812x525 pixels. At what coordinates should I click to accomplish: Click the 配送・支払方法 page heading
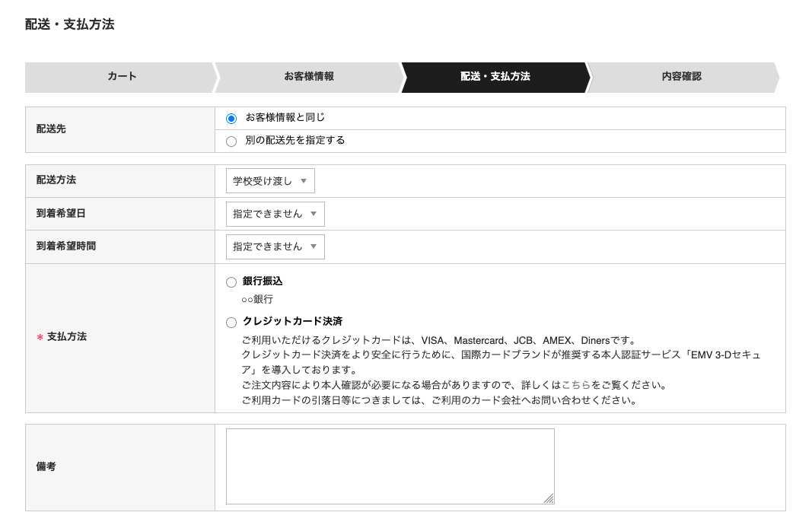click(x=70, y=24)
